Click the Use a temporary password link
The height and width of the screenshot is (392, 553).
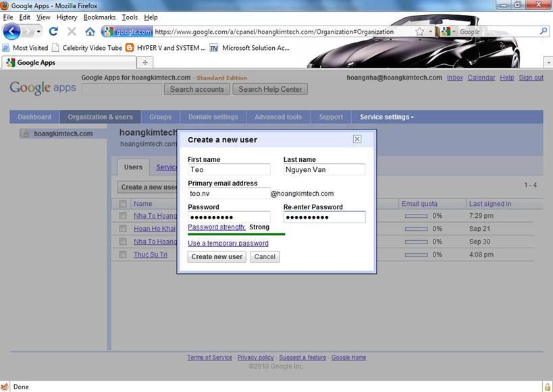coord(228,244)
